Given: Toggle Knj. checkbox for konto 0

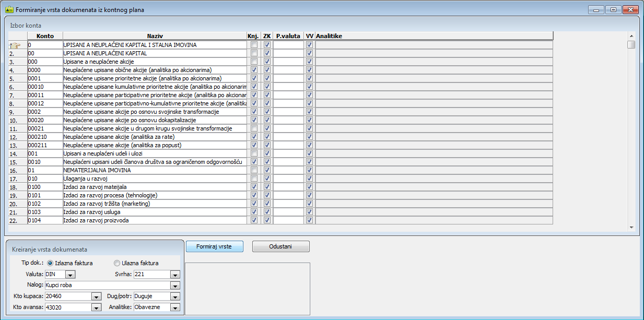Looking at the screenshot, I should (254, 45).
